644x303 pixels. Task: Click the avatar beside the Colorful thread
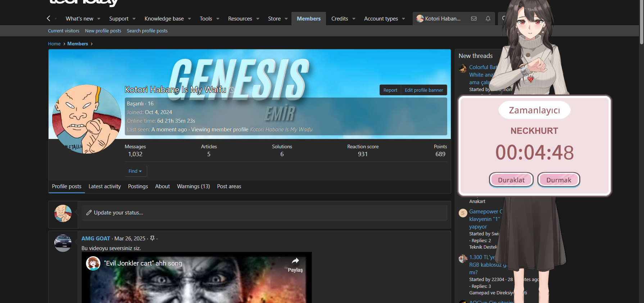pos(463,68)
